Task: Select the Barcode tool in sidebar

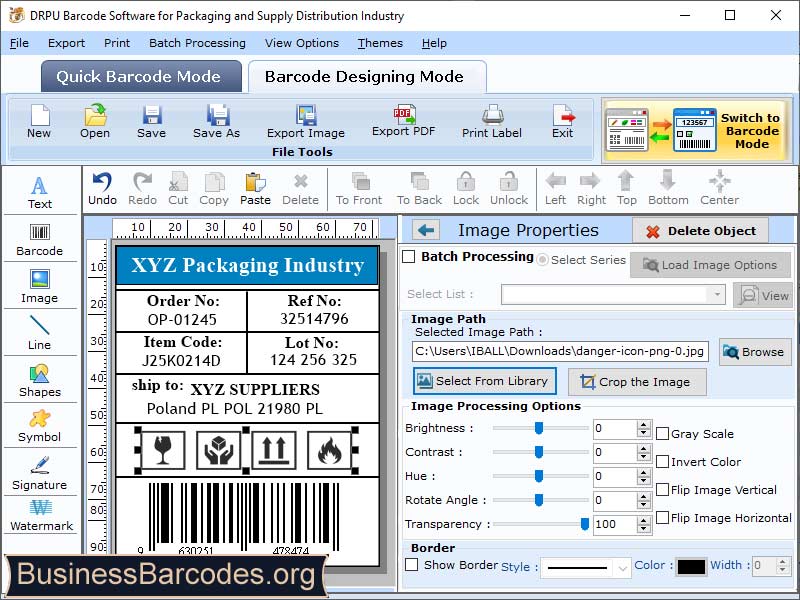Action: click(x=40, y=239)
